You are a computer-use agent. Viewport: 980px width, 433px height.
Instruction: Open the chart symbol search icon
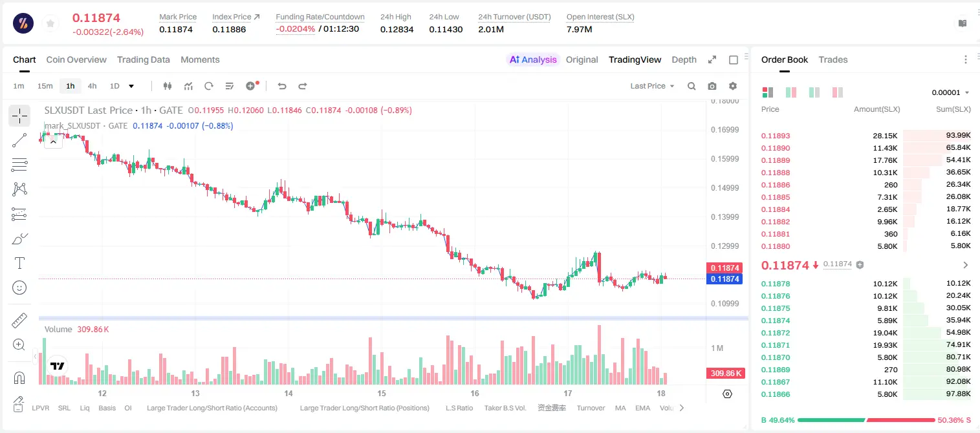691,86
